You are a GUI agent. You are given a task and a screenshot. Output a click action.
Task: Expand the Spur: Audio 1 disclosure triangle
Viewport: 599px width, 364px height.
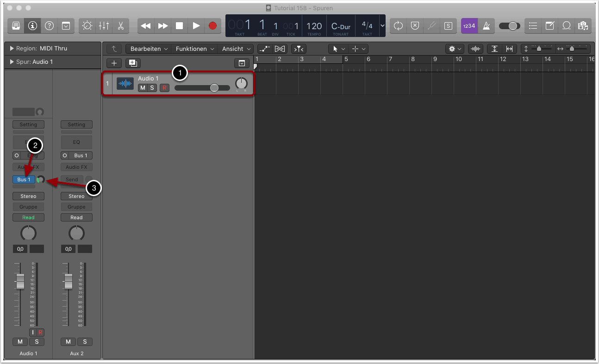(x=12, y=62)
